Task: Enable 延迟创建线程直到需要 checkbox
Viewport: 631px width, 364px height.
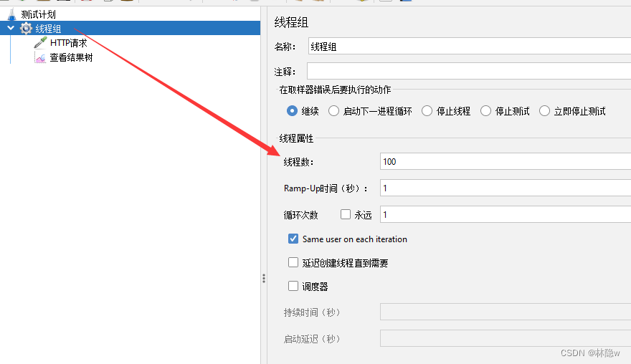Action: [293, 263]
